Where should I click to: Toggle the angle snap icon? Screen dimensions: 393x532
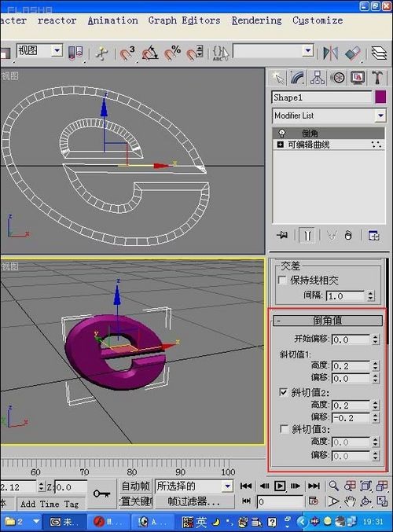pyautogui.click(x=150, y=53)
